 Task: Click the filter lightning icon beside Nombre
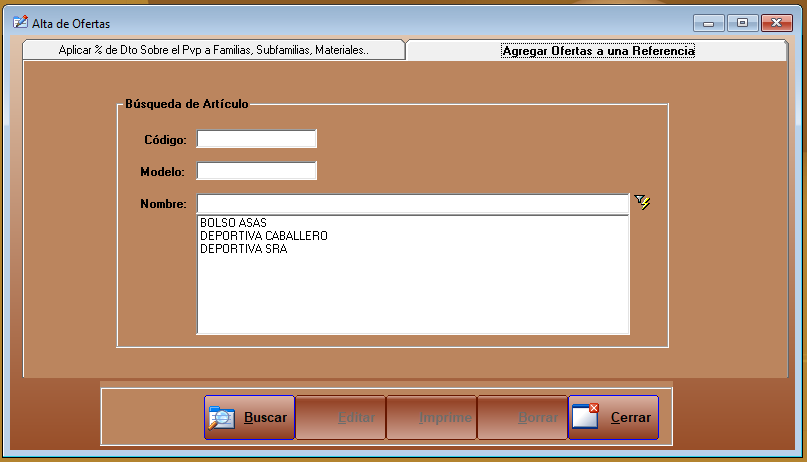click(642, 202)
